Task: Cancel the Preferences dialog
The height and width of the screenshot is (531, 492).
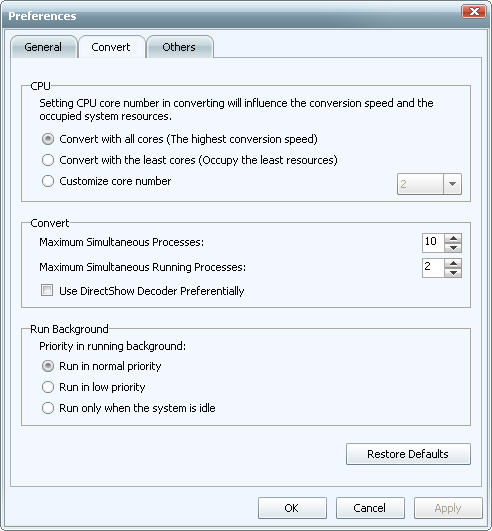Action: coord(370,508)
